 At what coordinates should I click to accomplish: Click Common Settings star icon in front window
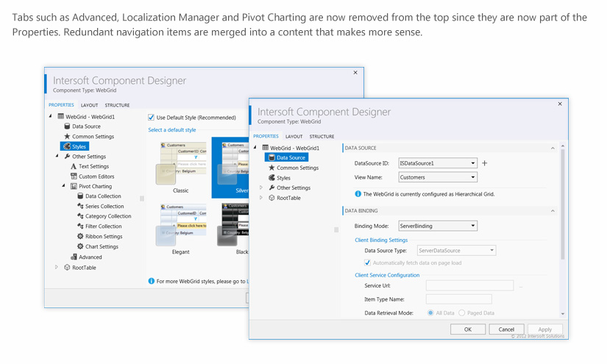pyautogui.click(x=271, y=168)
